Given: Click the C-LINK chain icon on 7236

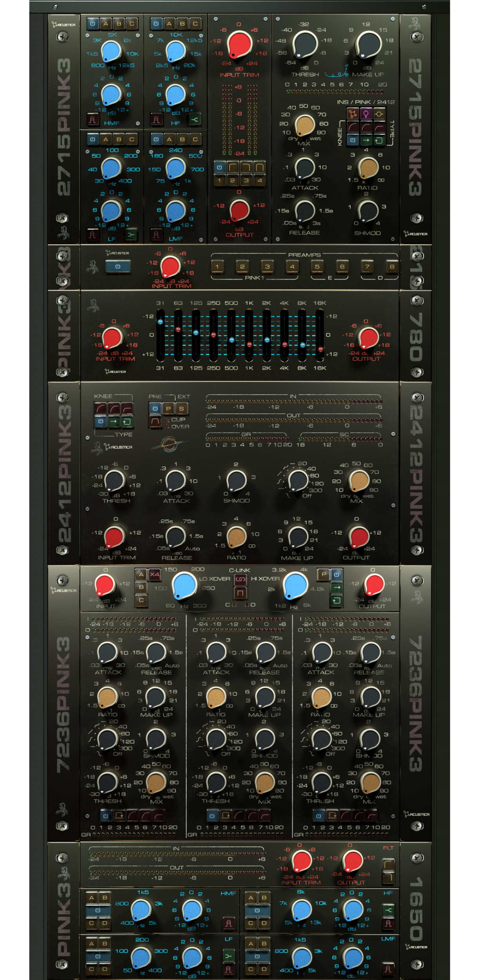Looking at the screenshot, I should (240, 579).
